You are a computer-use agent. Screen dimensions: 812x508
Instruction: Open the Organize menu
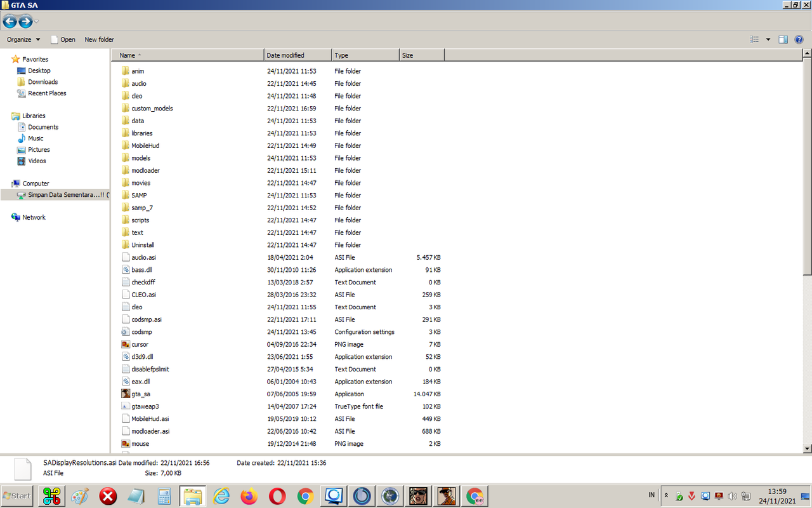[23, 39]
